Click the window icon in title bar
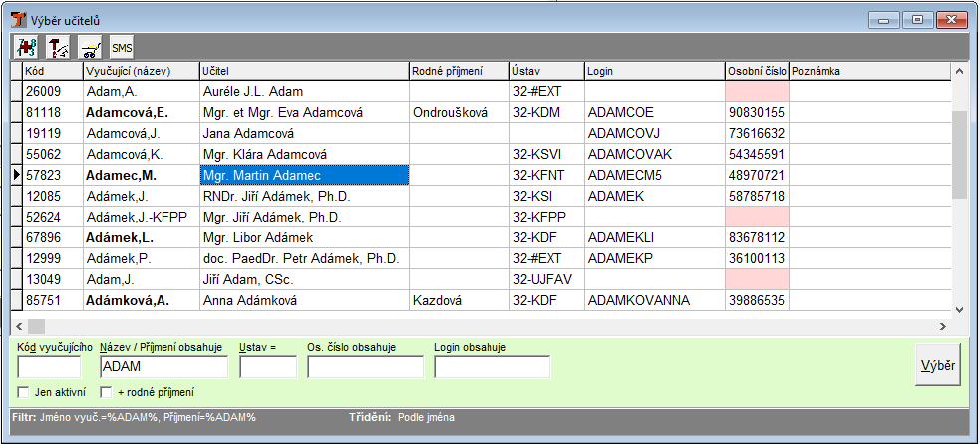Image resolution: width=980 pixels, height=444 pixels. tap(19, 19)
